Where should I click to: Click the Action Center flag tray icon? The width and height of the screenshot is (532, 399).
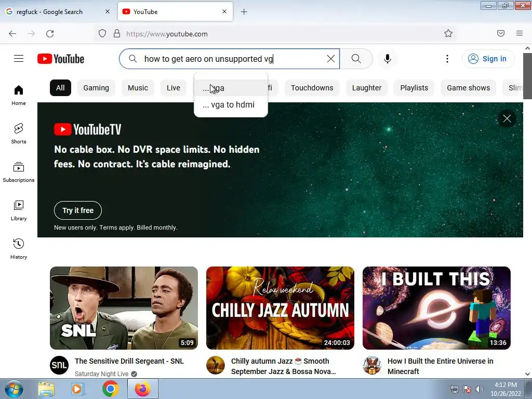coord(467,389)
